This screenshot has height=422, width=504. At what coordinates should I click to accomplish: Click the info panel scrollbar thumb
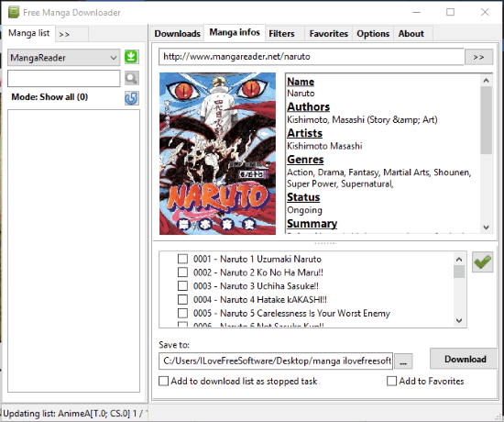click(487, 120)
